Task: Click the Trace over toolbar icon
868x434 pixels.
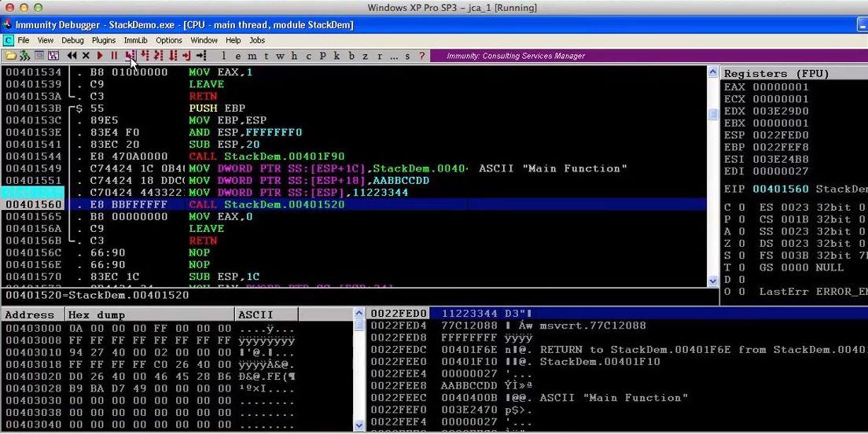Action: click(x=173, y=55)
